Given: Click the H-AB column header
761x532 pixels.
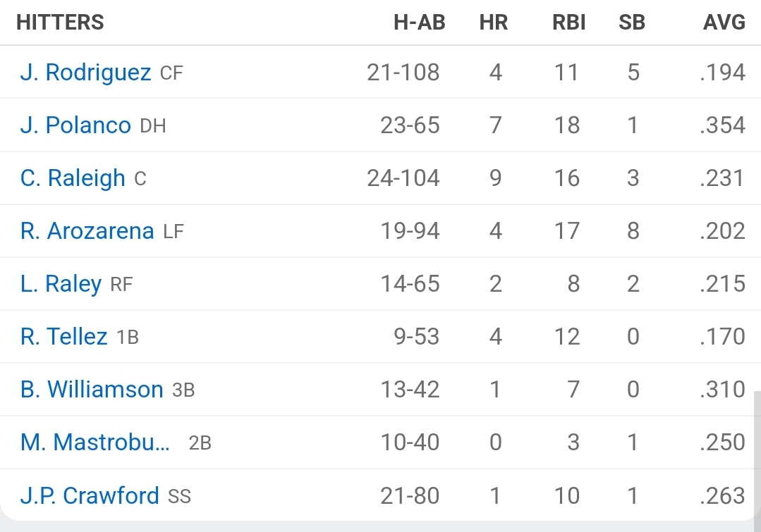Looking at the screenshot, I should coord(420,23).
